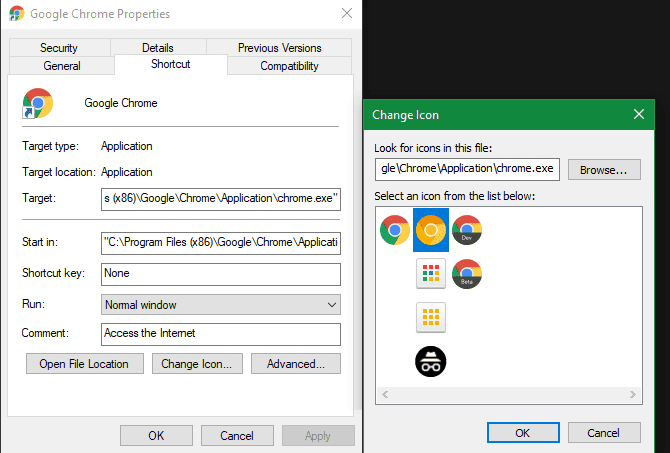The width and height of the screenshot is (670, 453).
Task: Choose the yellow Chrome Canary icon
Action: click(x=431, y=230)
